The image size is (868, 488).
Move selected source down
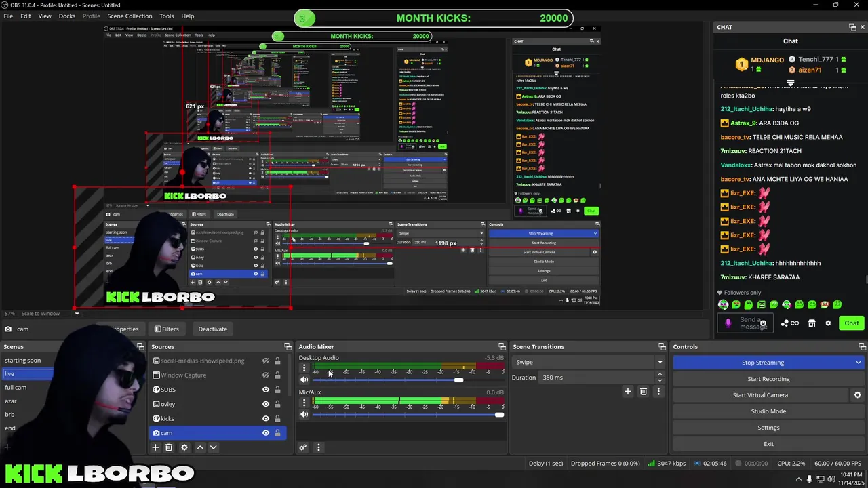[213, 447]
